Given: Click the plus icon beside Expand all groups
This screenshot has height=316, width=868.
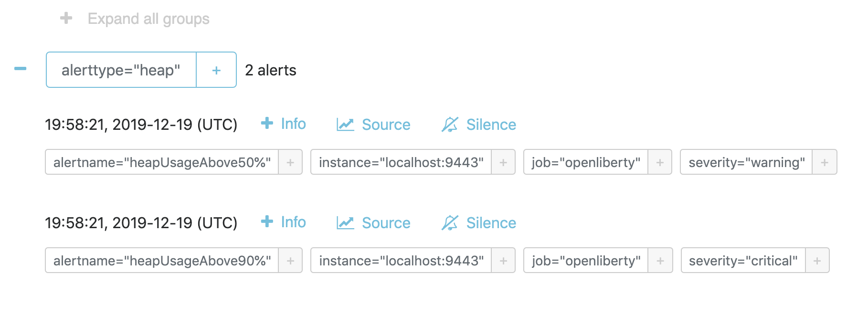Looking at the screenshot, I should pos(66,18).
